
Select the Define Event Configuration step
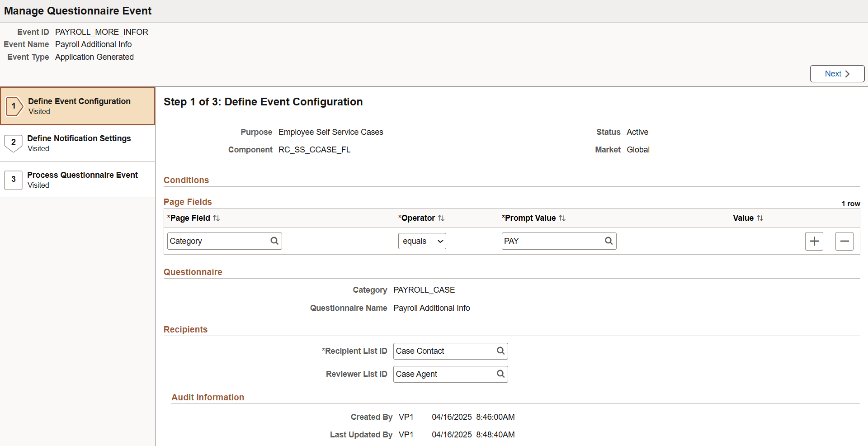click(x=78, y=105)
